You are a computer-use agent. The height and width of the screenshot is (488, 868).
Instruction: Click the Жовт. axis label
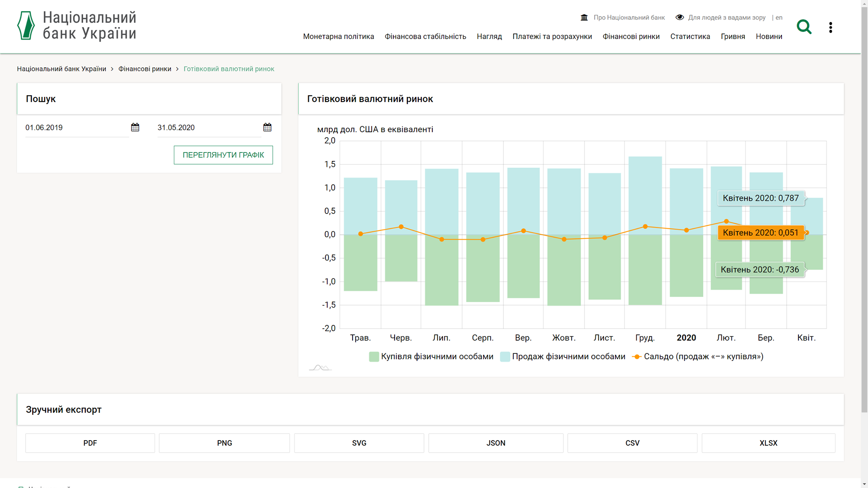[x=564, y=338]
